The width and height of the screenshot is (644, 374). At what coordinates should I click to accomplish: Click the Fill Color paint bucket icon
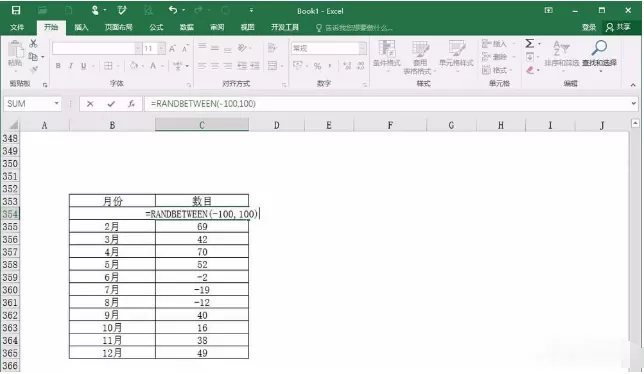click(x=134, y=65)
